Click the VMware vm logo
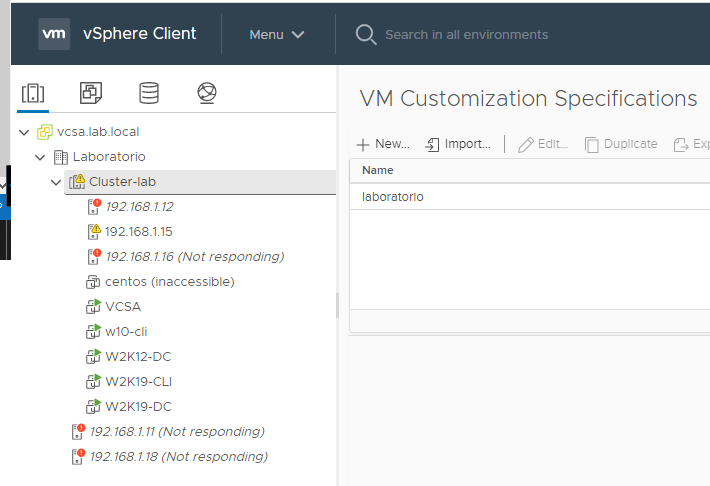Image resolution: width=710 pixels, height=486 pixels. (x=54, y=34)
